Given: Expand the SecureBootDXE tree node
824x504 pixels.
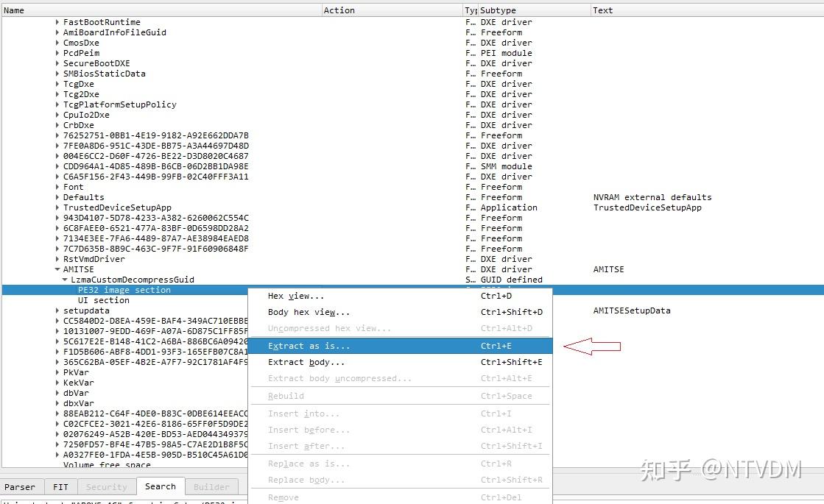Looking at the screenshot, I should coord(57,63).
